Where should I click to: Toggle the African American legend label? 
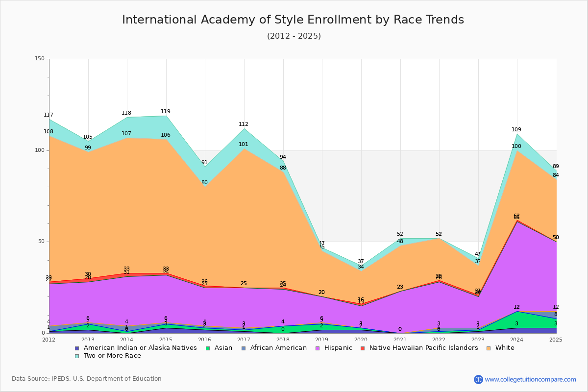(277, 348)
